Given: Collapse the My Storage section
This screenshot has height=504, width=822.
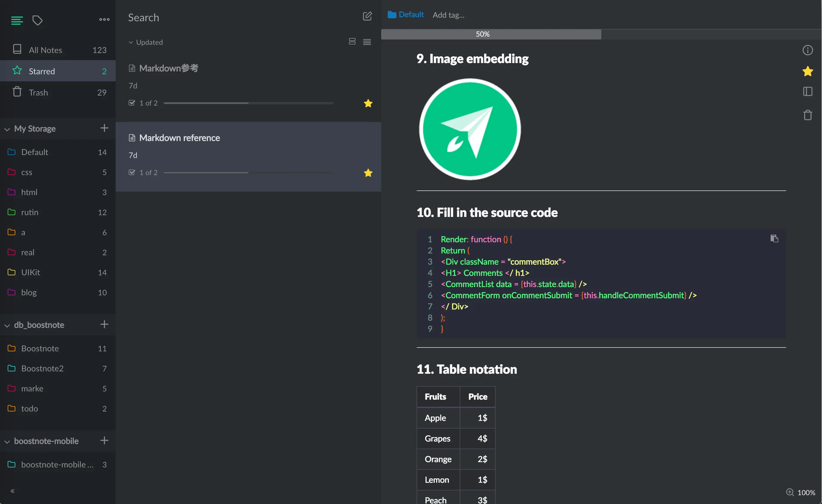Looking at the screenshot, I should click(x=7, y=129).
